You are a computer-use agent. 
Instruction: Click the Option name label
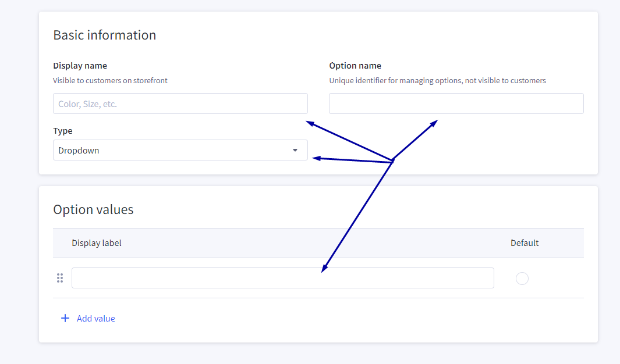(x=355, y=66)
